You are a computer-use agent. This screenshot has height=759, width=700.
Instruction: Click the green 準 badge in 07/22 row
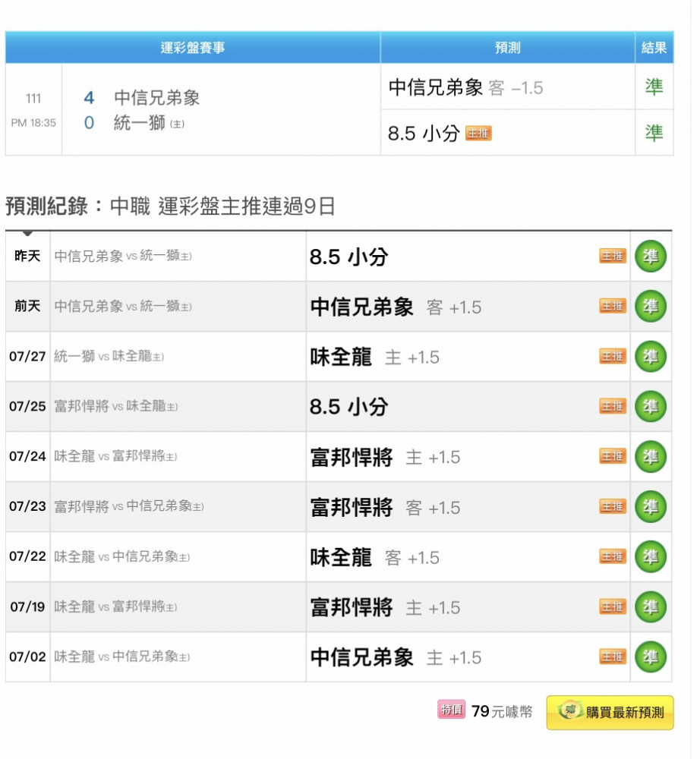click(651, 556)
